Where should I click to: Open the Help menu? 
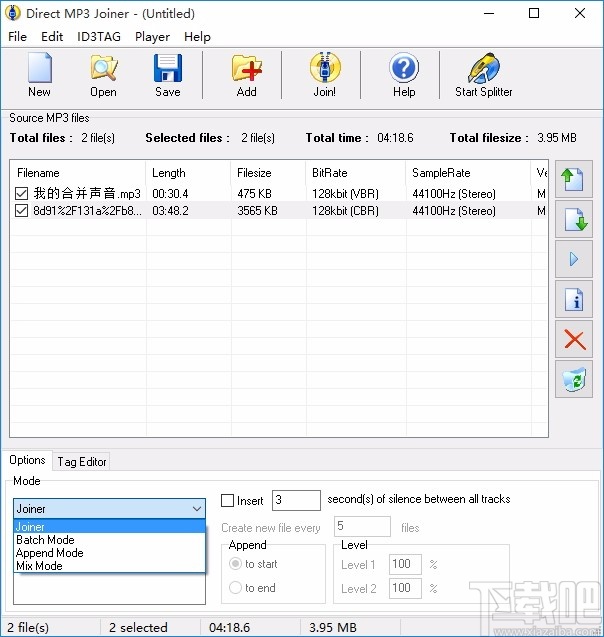(x=197, y=37)
